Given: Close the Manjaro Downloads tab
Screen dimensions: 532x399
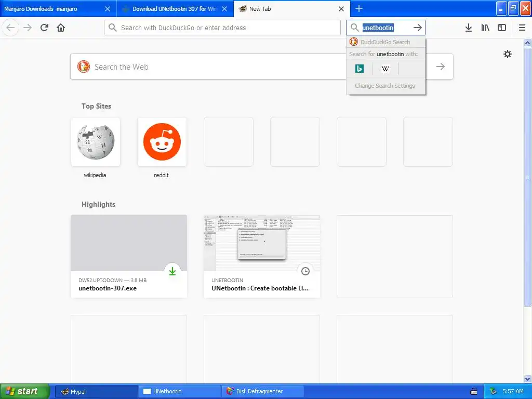Looking at the screenshot, I should [107, 9].
